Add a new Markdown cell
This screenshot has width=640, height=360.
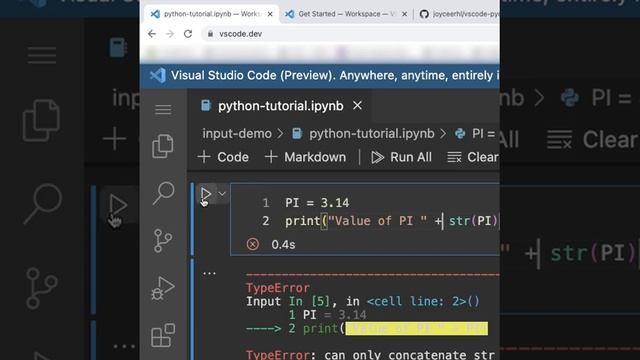point(305,157)
